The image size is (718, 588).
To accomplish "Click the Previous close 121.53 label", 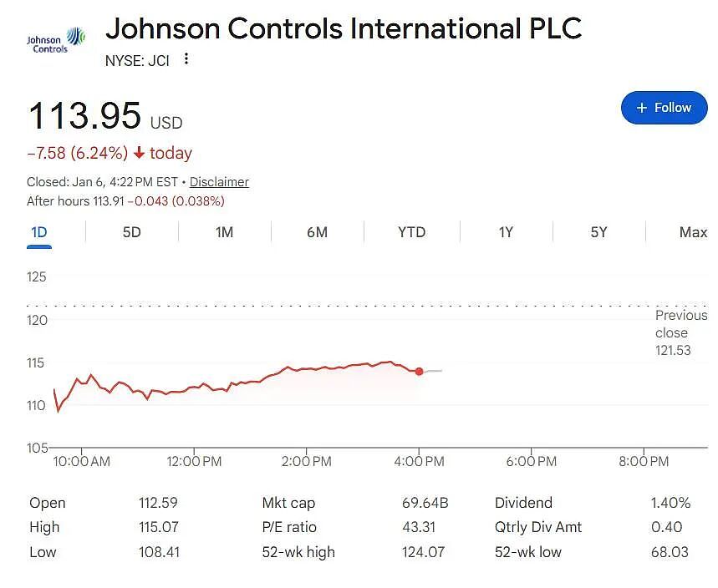I will pyautogui.click(x=681, y=332).
